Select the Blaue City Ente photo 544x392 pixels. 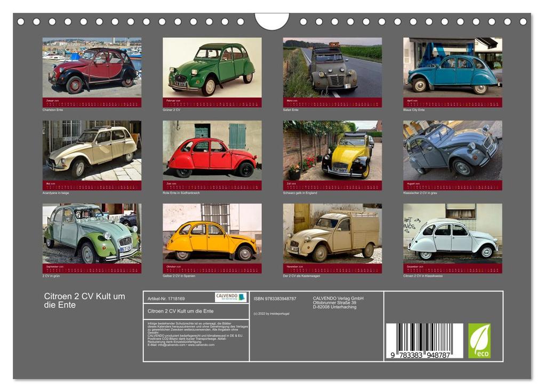point(453,68)
